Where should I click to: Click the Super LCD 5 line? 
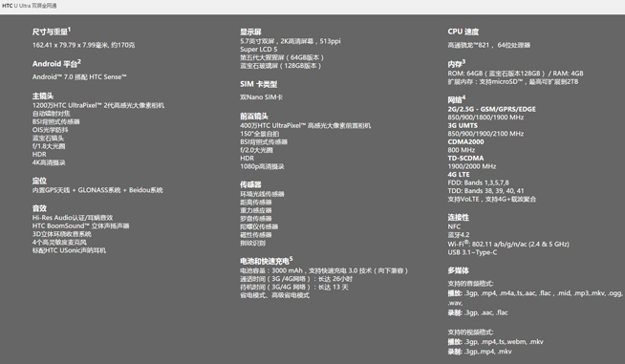pyautogui.click(x=259, y=50)
